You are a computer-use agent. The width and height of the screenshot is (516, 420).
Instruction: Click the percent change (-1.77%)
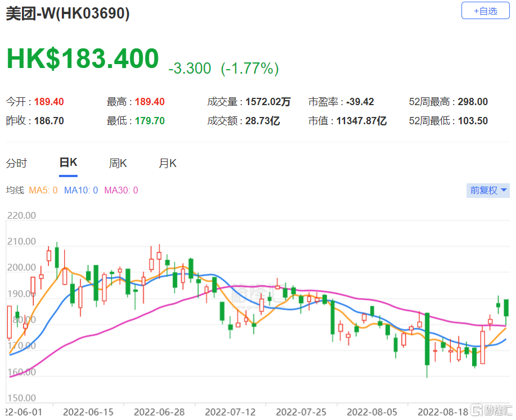pos(250,69)
